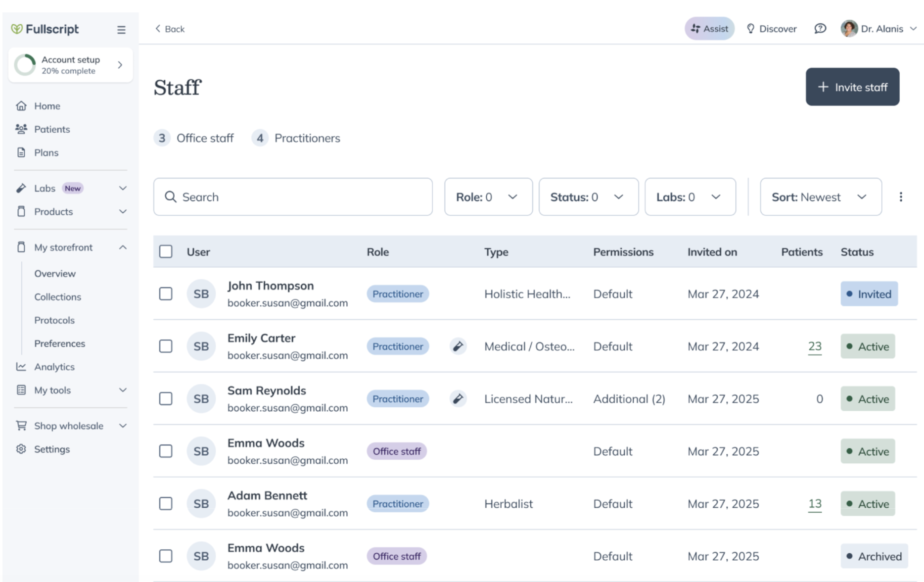Click the Assist sparkle button

pos(709,29)
